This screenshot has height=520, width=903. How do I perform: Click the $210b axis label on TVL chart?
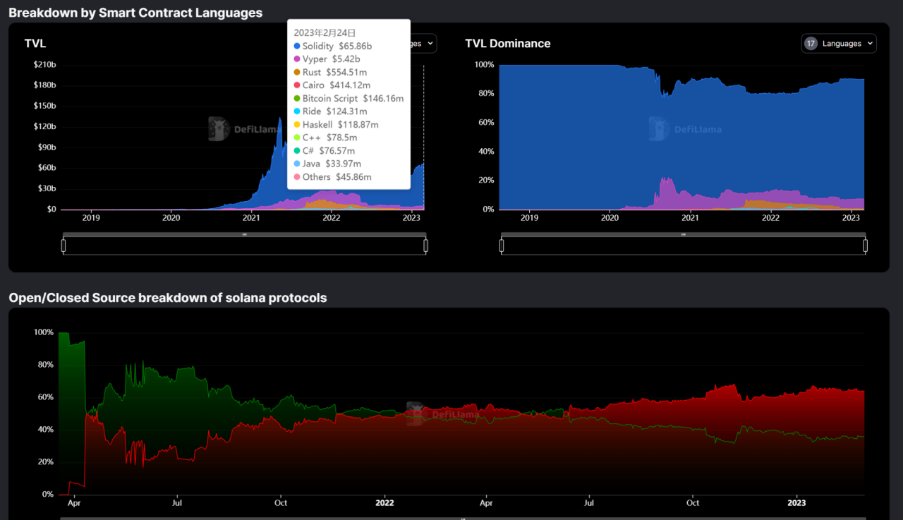pyautogui.click(x=45, y=64)
